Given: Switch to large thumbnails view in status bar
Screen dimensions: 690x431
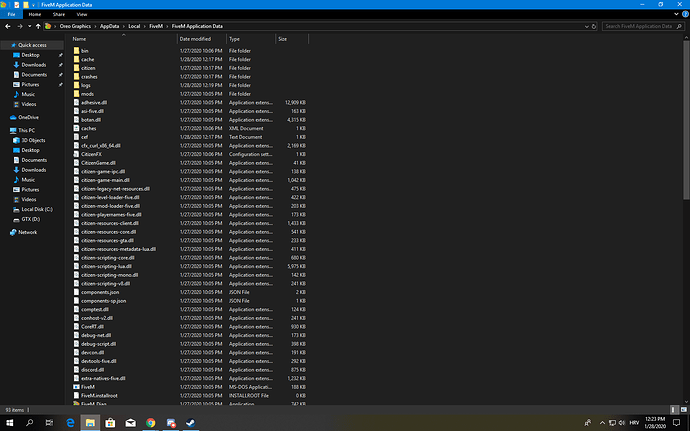Looking at the screenshot, I should (x=684, y=410).
